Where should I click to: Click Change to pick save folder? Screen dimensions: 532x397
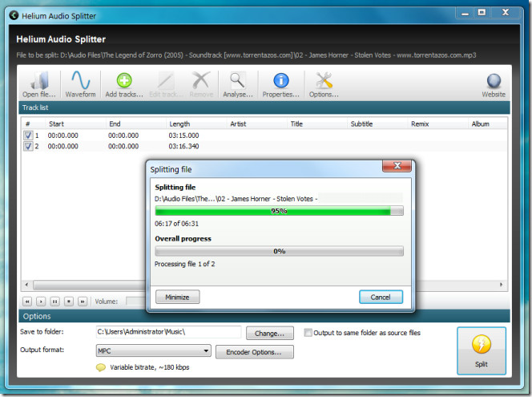click(x=270, y=333)
